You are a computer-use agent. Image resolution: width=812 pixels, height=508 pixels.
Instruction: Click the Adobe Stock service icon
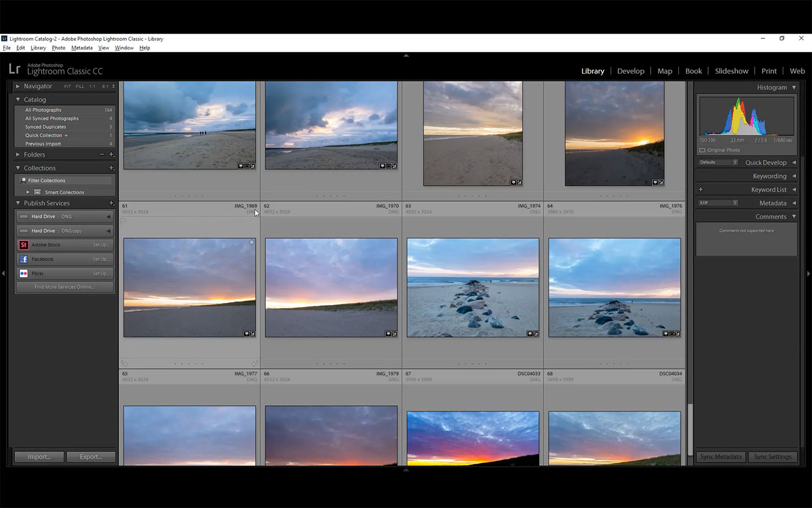point(24,245)
